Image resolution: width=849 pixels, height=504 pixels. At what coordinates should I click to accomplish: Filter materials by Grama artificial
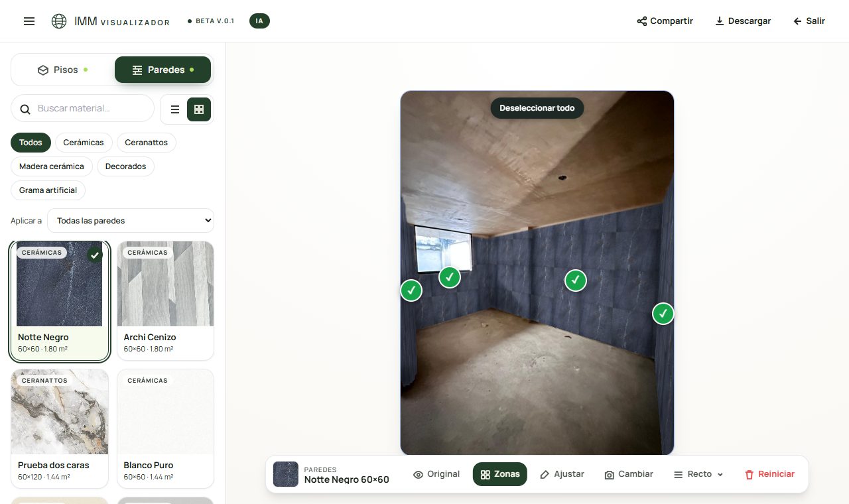pos(48,190)
